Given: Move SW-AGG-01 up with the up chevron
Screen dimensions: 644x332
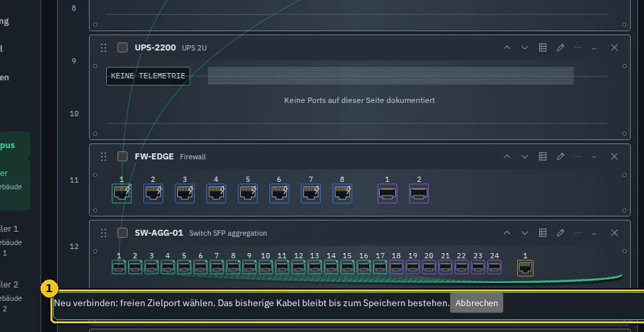Looking at the screenshot, I should (x=507, y=233).
